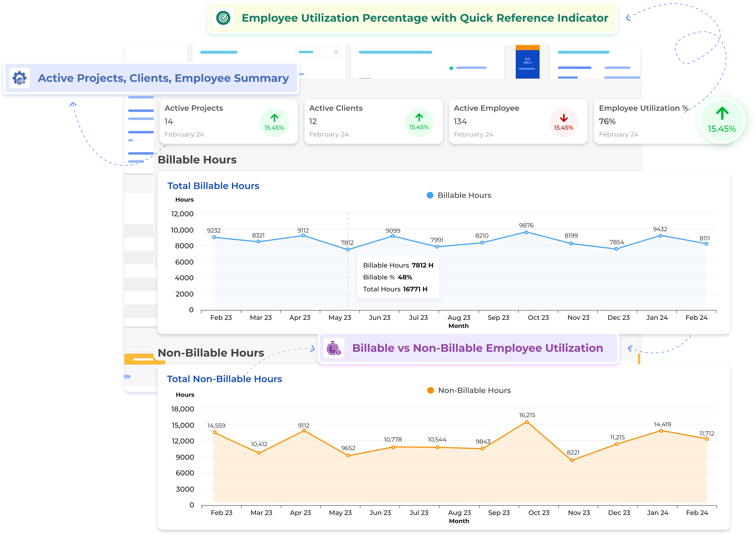Click the stopwatch icon beside Billable vs Non-Billable
Screen dimensions: 756x535
pyautogui.click(x=333, y=348)
